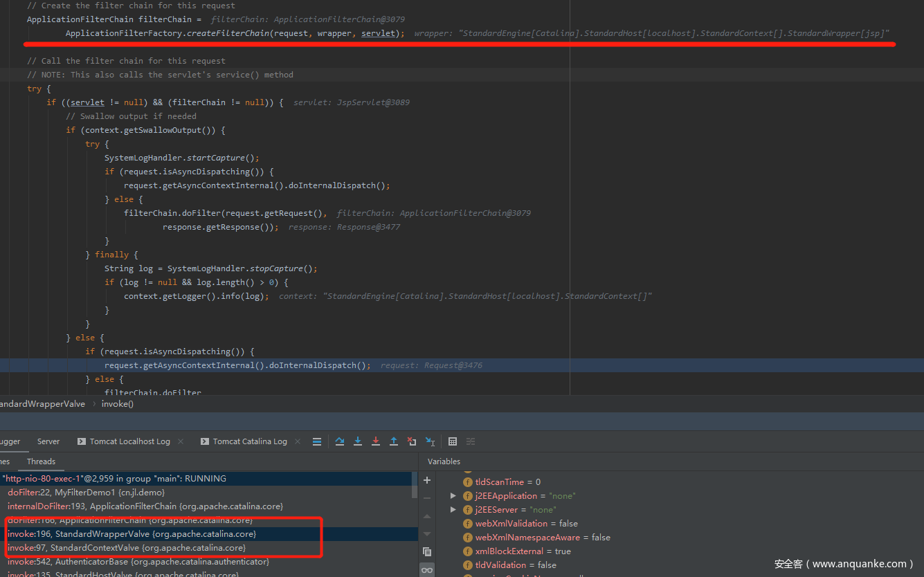Select doFilter:22 MyFilterDemo1 stack frame

pos(86,493)
